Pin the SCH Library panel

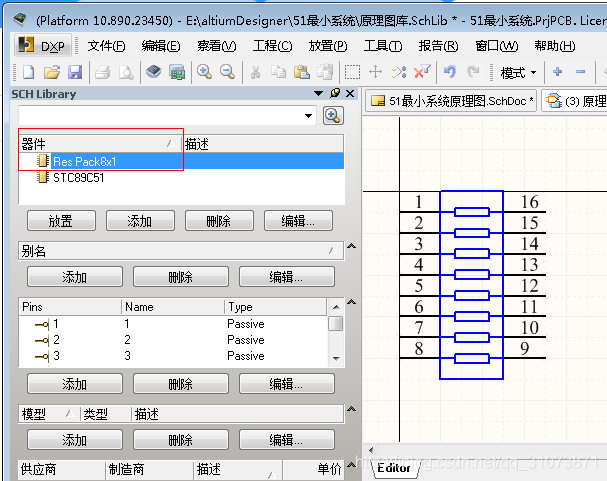pos(336,93)
